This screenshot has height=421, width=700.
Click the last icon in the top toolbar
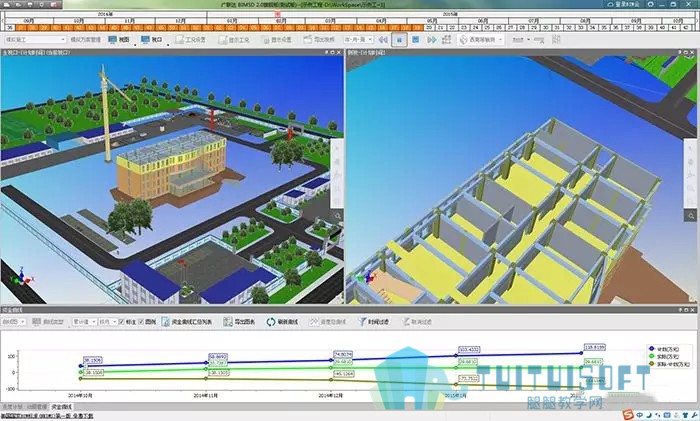(x=556, y=39)
